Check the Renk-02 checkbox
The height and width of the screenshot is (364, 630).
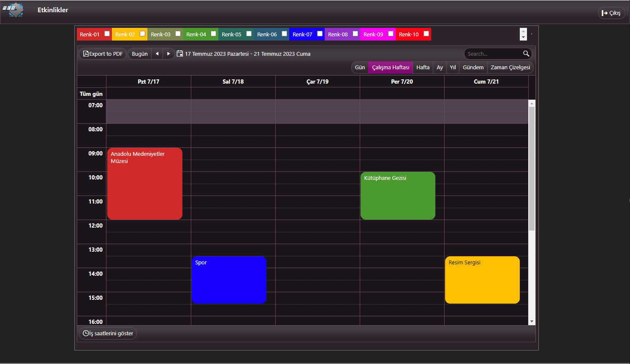[x=143, y=34]
